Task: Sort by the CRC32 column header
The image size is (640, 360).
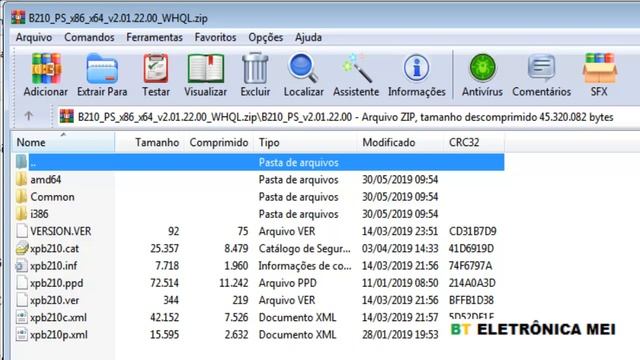Action: 474,142
